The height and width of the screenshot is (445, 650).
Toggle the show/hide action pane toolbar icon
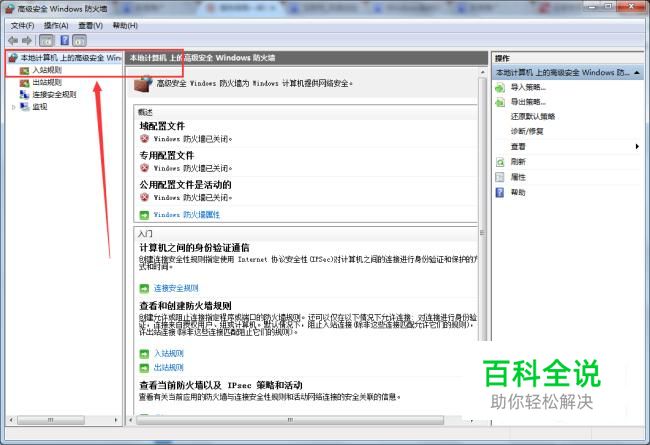point(80,41)
